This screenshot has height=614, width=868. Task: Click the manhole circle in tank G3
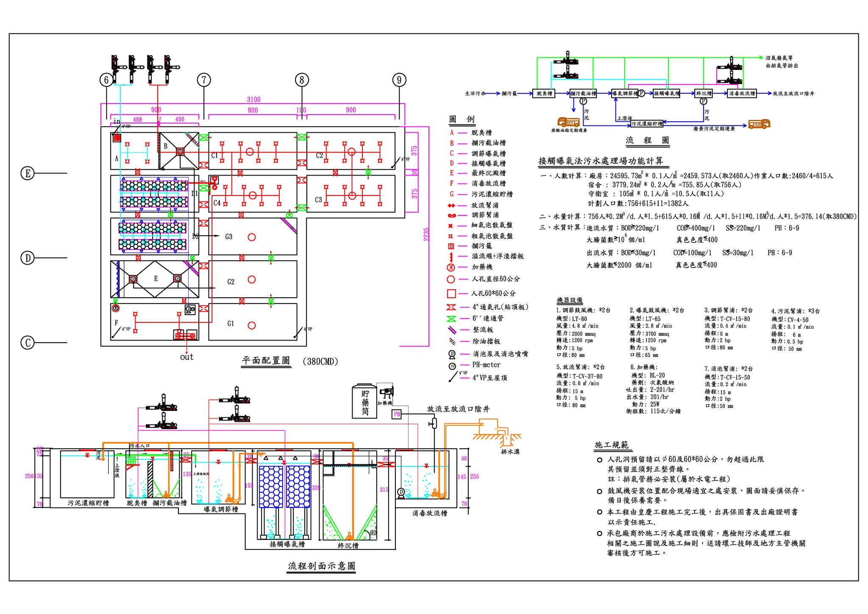pos(252,237)
